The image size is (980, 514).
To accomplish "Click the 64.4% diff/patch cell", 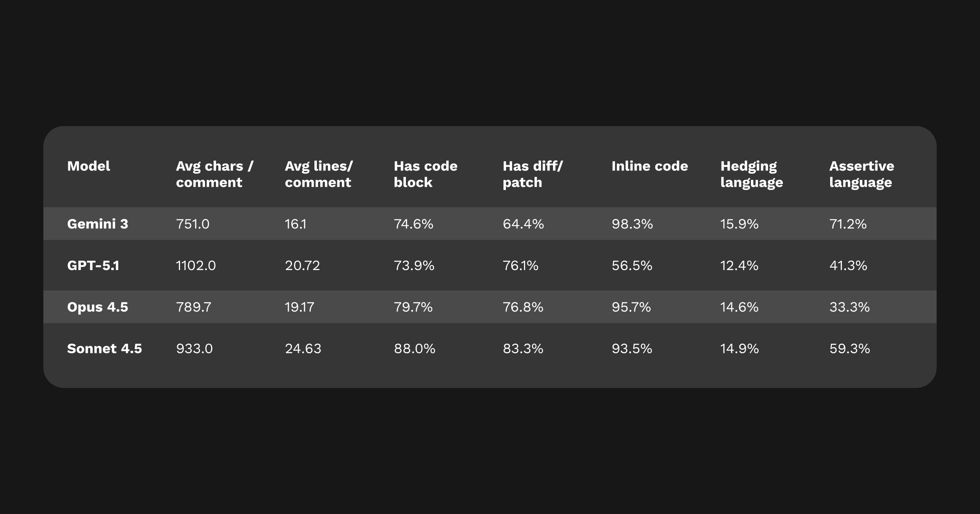I will tap(523, 224).
